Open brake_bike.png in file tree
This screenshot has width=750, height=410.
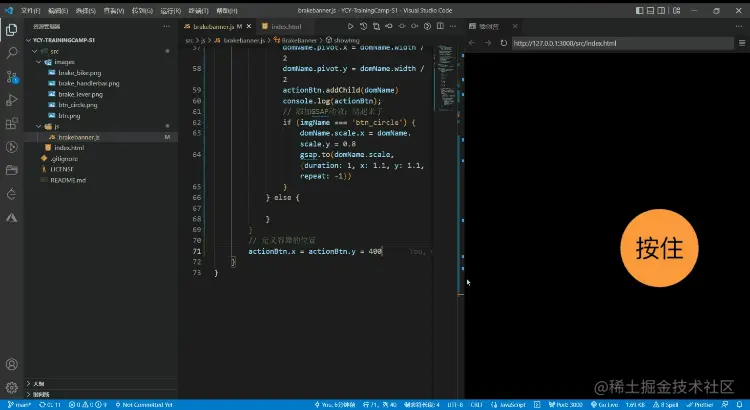[79, 73]
